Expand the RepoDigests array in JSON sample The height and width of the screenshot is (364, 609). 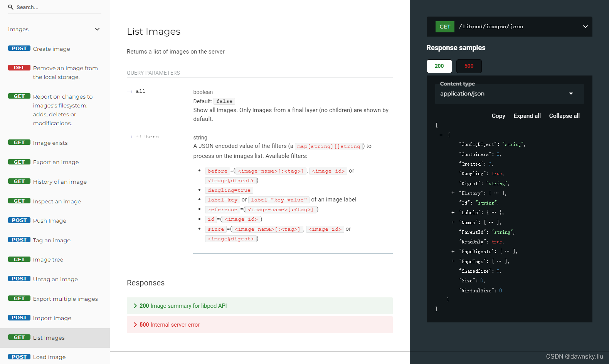453,252
